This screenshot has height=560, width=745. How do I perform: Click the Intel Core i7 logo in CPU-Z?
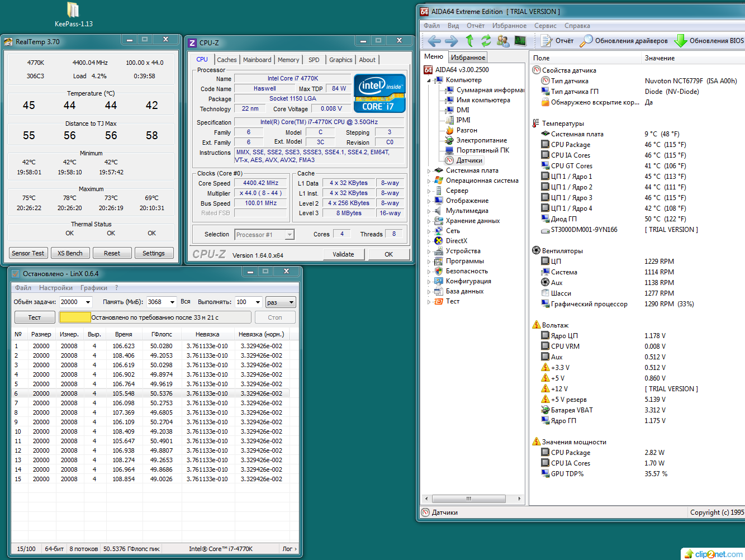coord(379,93)
